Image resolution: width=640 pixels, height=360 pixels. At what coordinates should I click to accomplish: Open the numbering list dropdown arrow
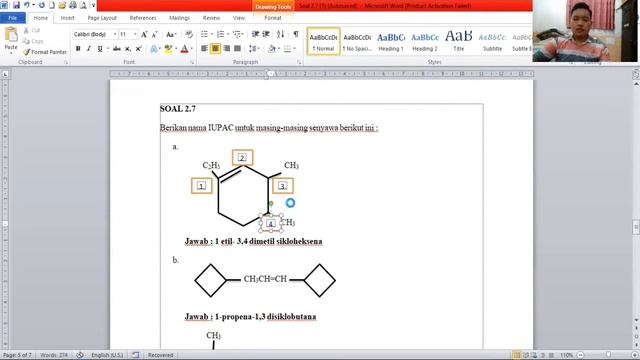point(228,34)
